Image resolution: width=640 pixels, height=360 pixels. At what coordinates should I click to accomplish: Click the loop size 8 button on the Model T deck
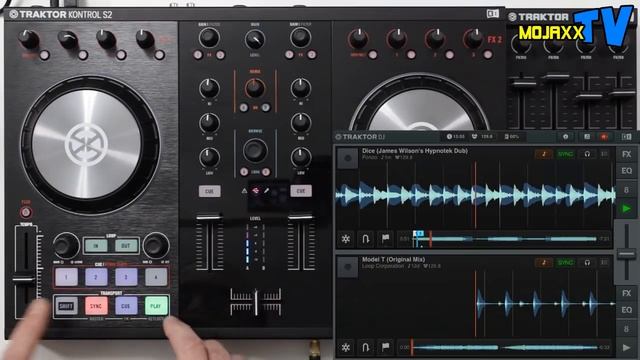tap(626, 329)
